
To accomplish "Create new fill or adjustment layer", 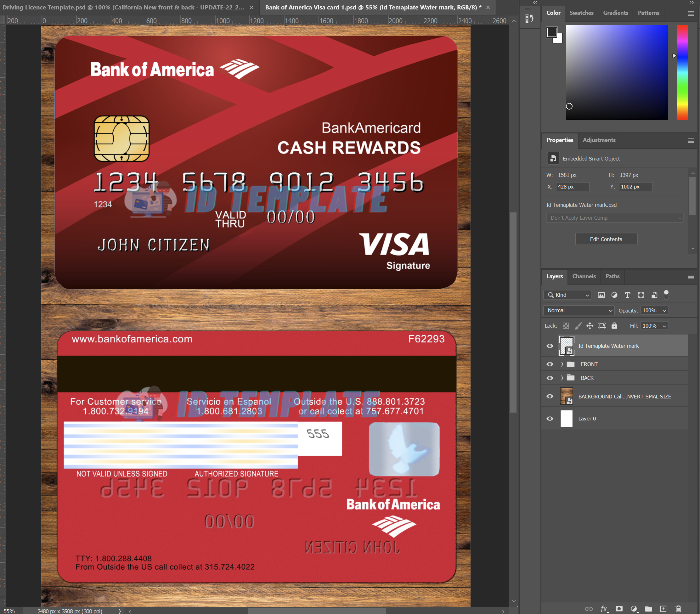I will [x=634, y=609].
